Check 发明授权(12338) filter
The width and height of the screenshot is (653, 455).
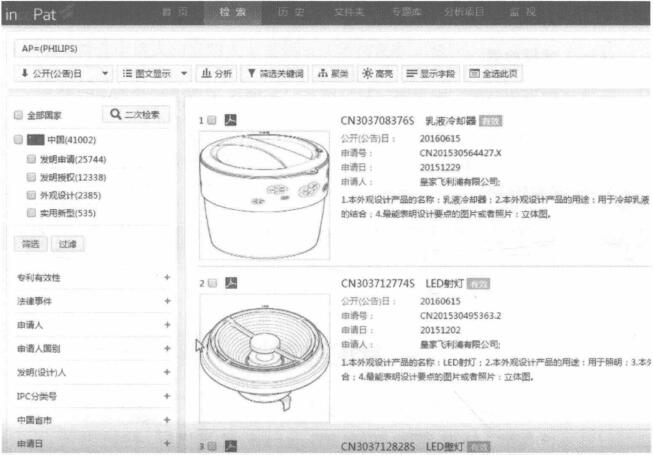(31, 177)
